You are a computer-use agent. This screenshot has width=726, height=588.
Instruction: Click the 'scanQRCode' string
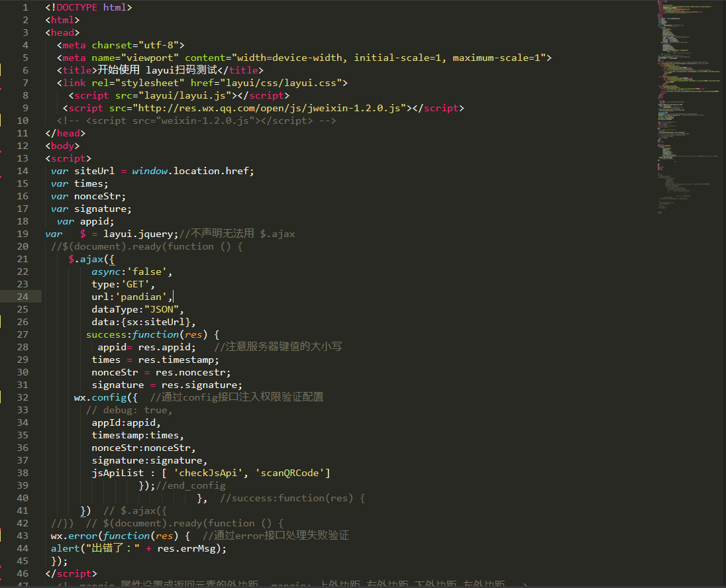tap(289, 473)
